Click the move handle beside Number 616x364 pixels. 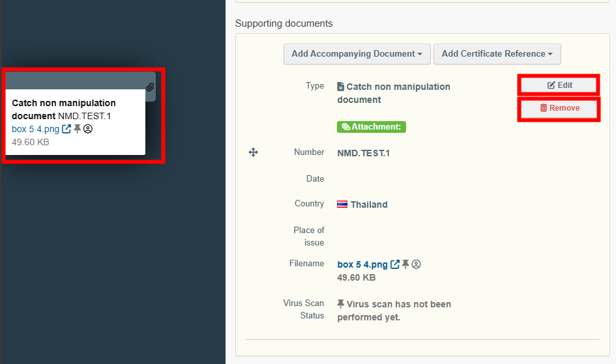[254, 152]
